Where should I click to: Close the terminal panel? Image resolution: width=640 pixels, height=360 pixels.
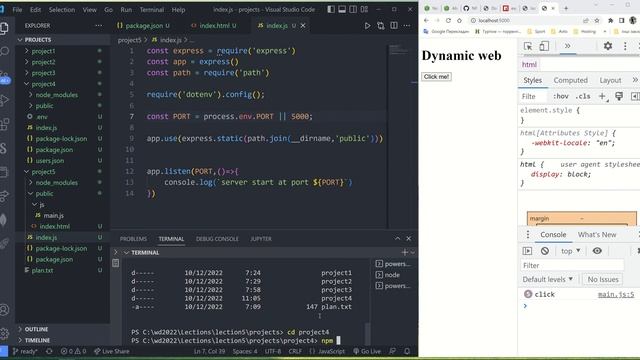409,239
